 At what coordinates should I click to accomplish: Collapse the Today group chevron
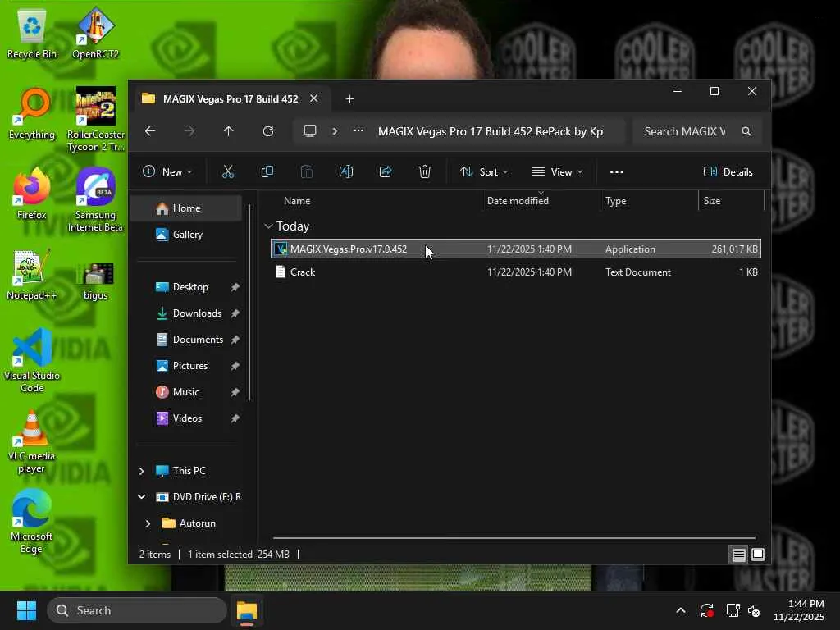click(x=268, y=226)
